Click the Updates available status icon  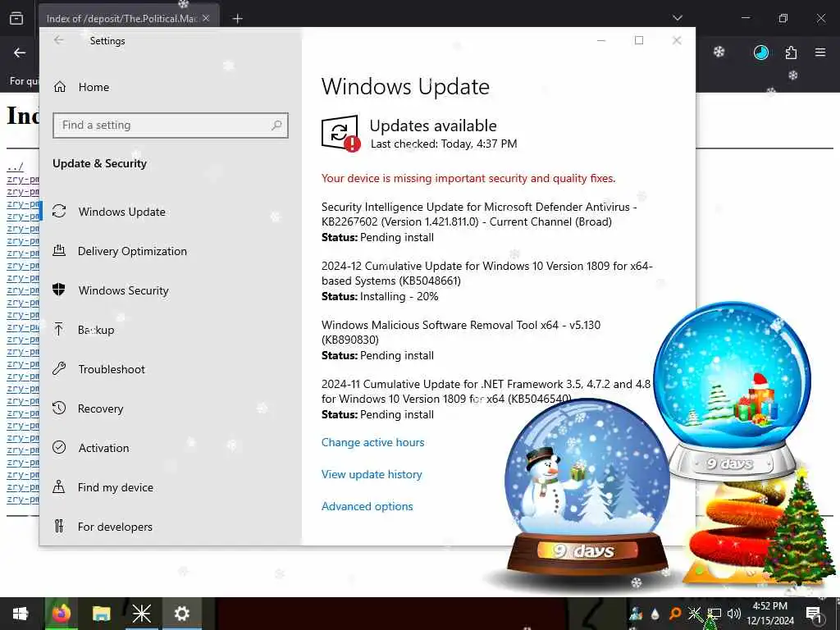click(x=340, y=134)
